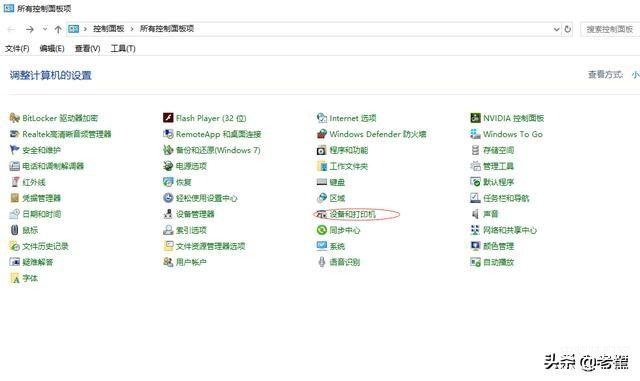640x381 pixels.
Task: Open the 管理工具 link
Action: [498, 166]
